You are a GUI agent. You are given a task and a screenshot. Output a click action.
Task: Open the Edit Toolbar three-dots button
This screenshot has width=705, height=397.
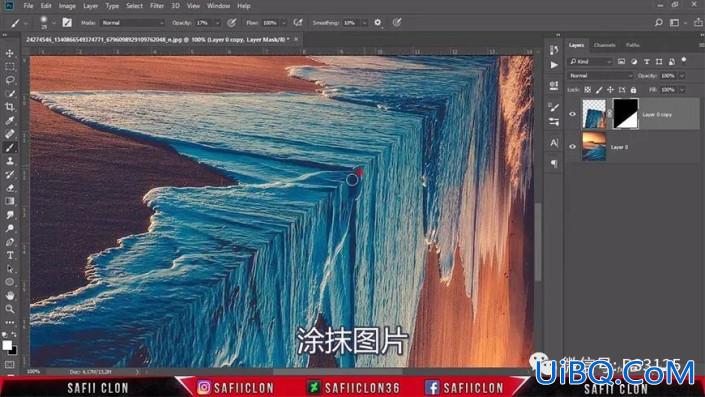(x=9, y=322)
